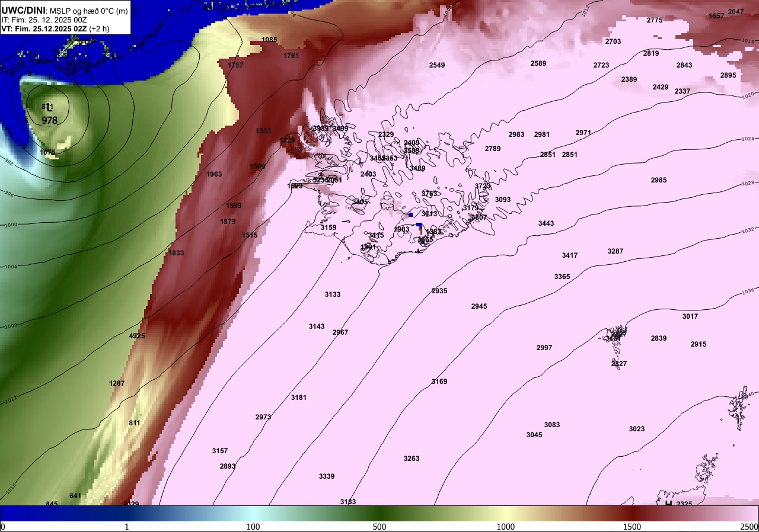Click the value 3017
Viewport: 759px width, 532px height.
pyautogui.click(x=690, y=316)
